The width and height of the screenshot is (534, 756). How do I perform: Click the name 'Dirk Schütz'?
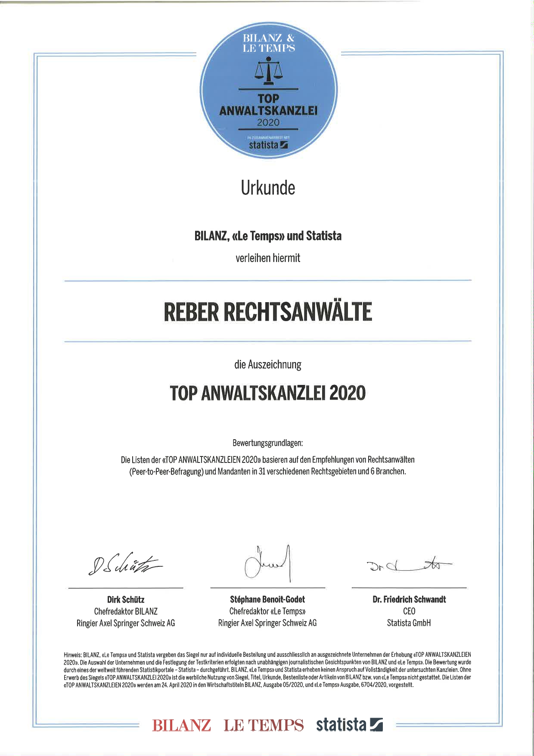(x=126, y=600)
